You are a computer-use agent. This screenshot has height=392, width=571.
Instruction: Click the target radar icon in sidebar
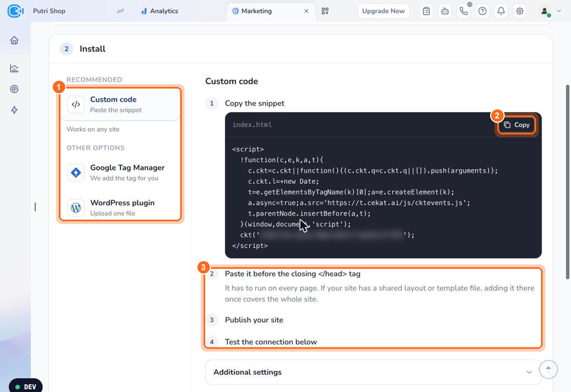14,89
